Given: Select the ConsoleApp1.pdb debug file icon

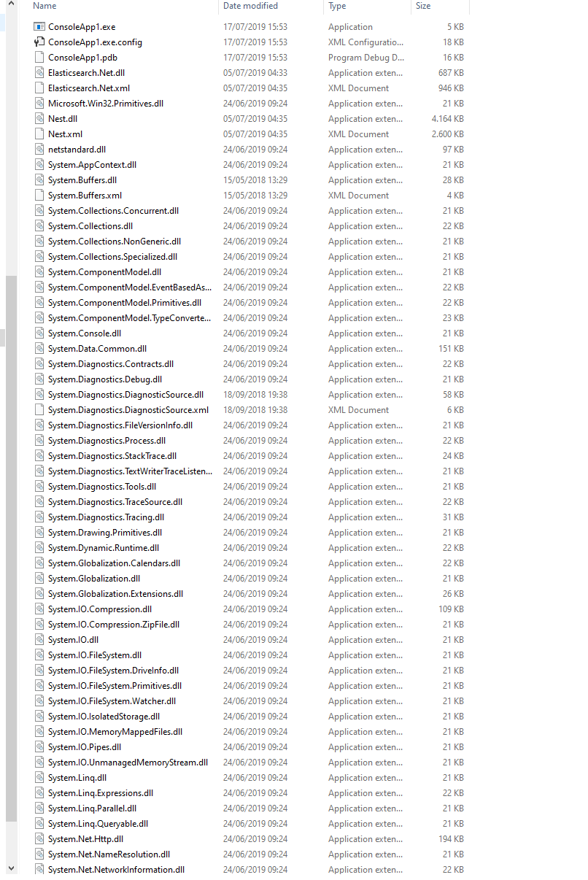Looking at the screenshot, I should point(38,57).
